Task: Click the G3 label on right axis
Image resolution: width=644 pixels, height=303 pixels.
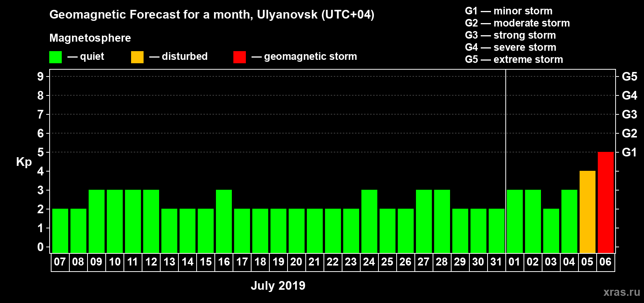Action: 629,114
